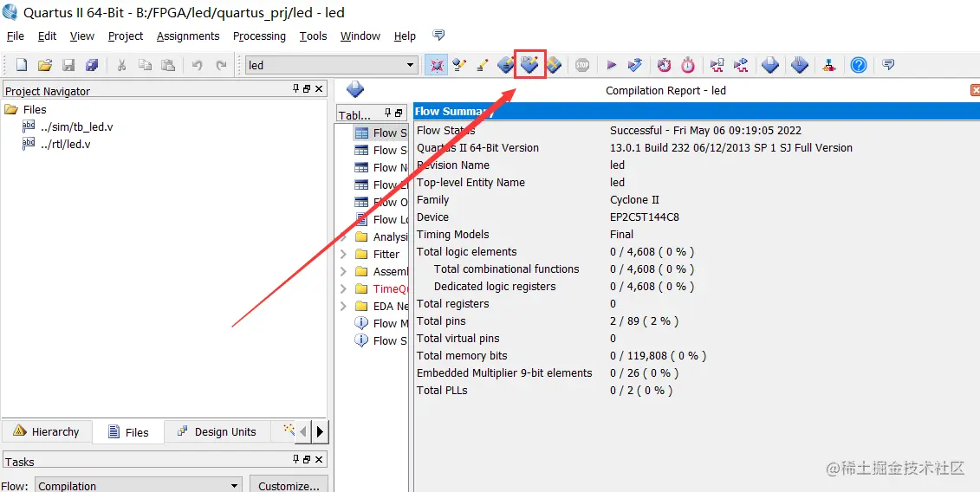Click Start Analysis & Synthesis icon
Image resolution: width=980 pixels, height=492 pixels.
click(x=635, y=65)
